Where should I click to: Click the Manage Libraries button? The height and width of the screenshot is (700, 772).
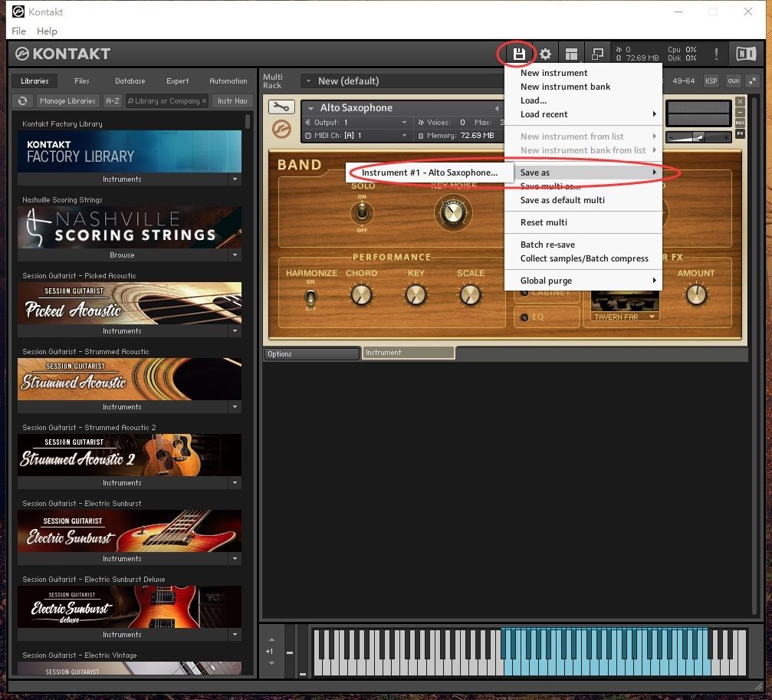[x=67, y=101]
